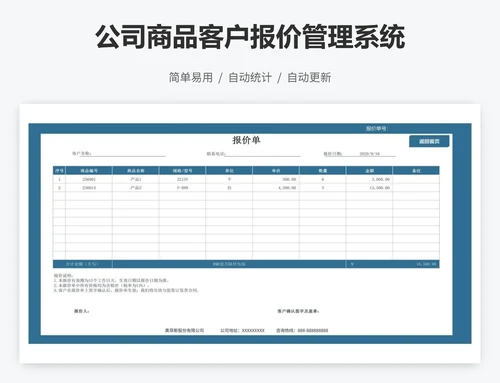
Task: Select the 500.00 unit price cell
Action: point(276,179)
